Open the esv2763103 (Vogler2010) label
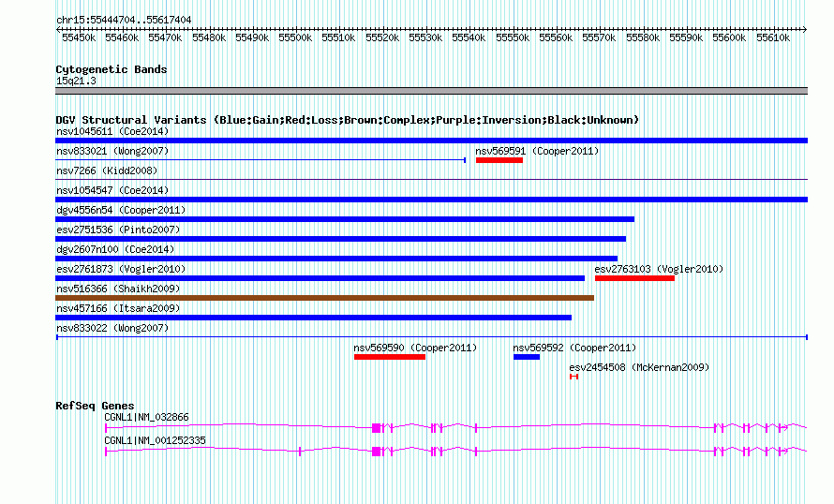This screenshot has height=504, width=834. (x=659, y=269)
